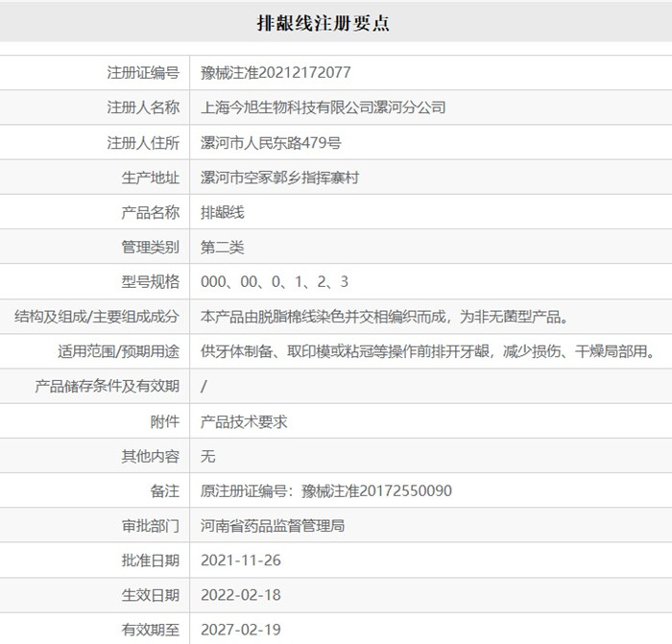The image size is (672, 644).
Task: Click effective date 2022-02-18
Action: [241, 595]
